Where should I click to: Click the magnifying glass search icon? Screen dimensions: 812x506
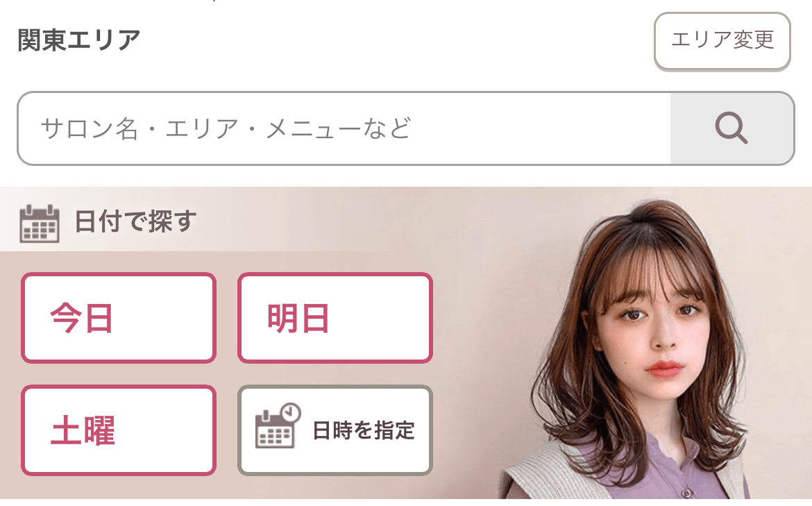731,128
